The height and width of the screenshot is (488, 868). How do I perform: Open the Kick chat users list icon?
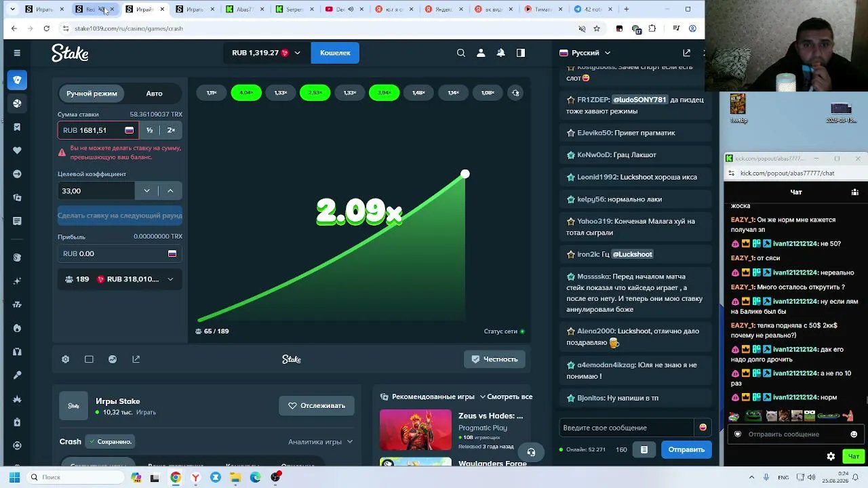coord(854,192)
